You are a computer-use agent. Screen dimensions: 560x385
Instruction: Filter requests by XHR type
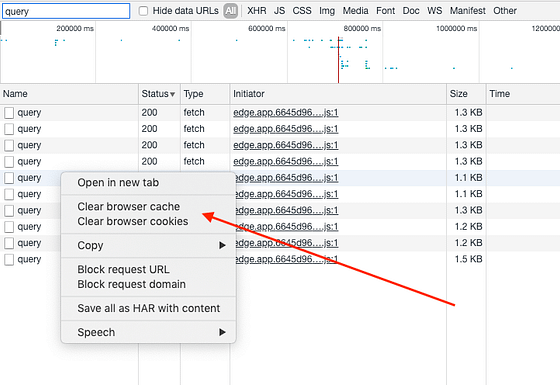(256, 11)
